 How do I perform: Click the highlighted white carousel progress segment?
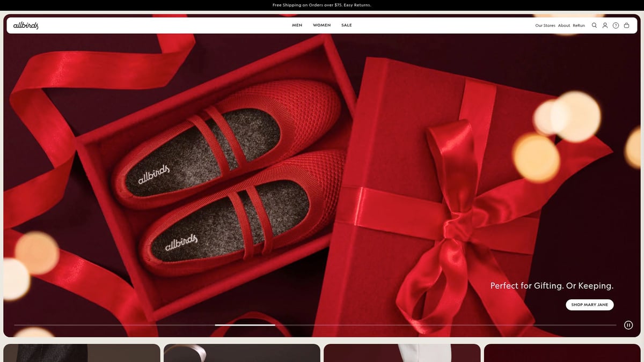245,325
